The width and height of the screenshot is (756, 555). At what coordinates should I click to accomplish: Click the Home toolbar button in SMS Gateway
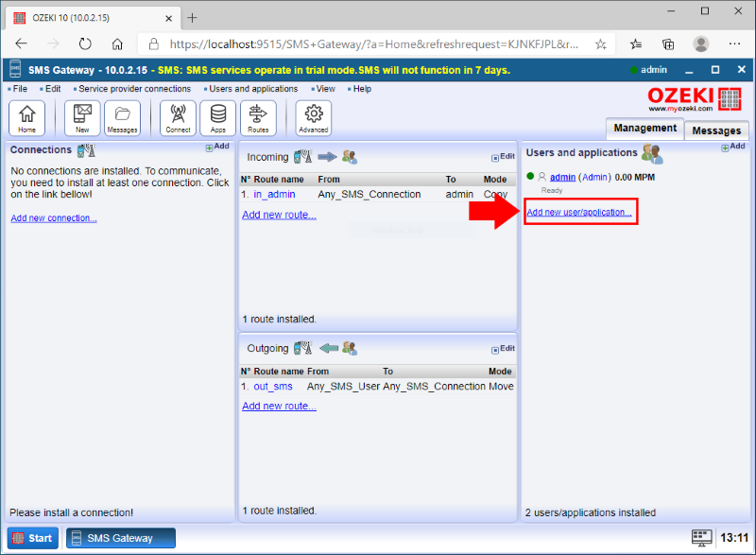[27, 118]
